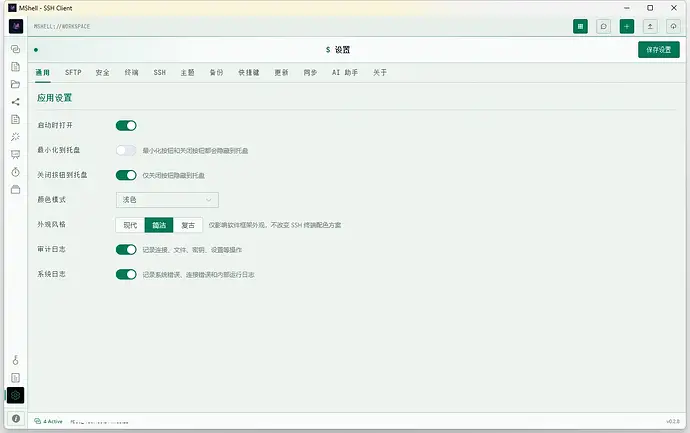Enable the 最小化到托盘 switch
This screenshot has width=690, height=433.
(126, 150)
